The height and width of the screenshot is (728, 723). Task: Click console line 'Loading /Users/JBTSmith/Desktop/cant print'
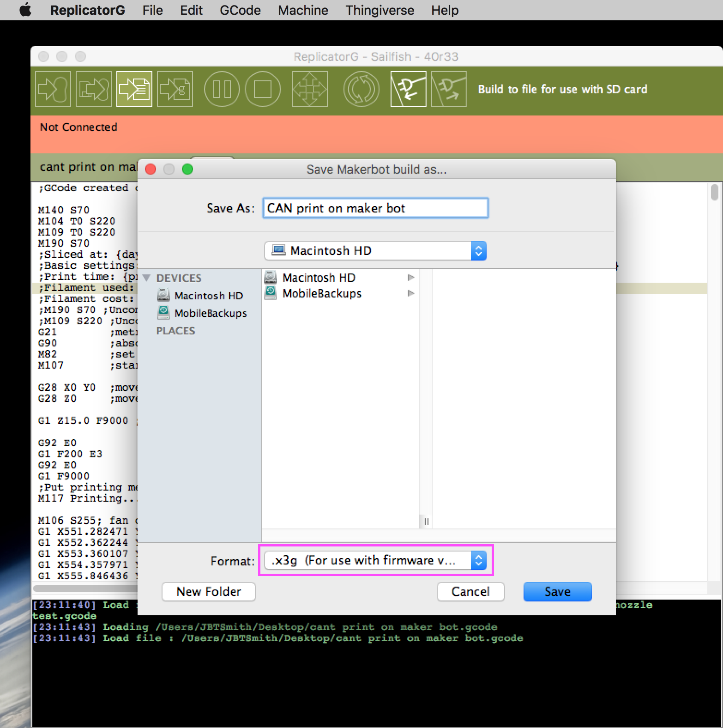click(265, 627)
